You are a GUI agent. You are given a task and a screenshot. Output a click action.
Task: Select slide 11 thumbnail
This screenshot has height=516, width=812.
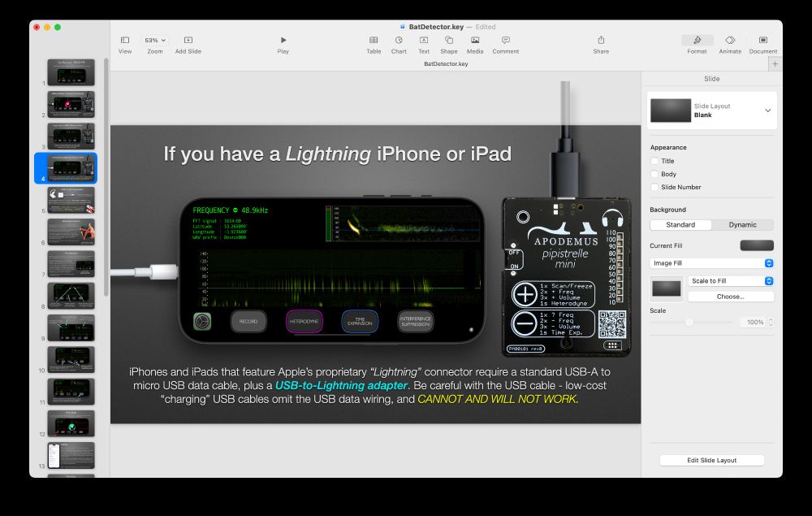pyautogui.click(x=71, y=391)
